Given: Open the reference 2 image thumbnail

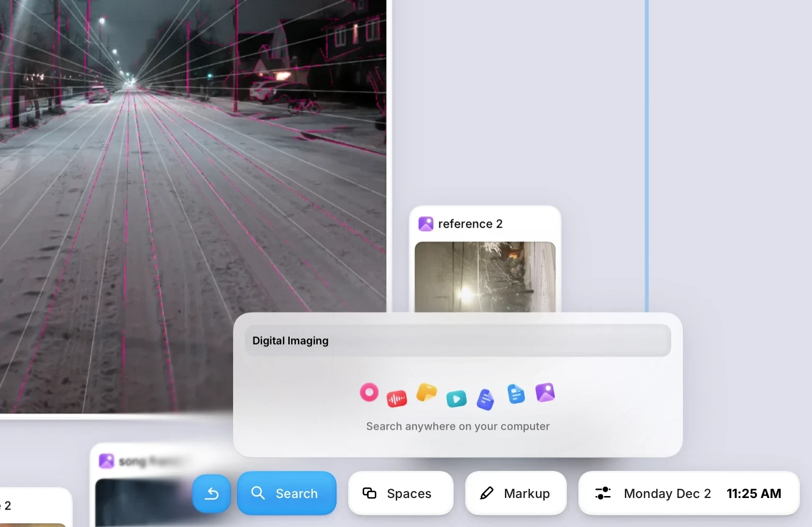Looking at the screenshot, I should tap(485, 277).
